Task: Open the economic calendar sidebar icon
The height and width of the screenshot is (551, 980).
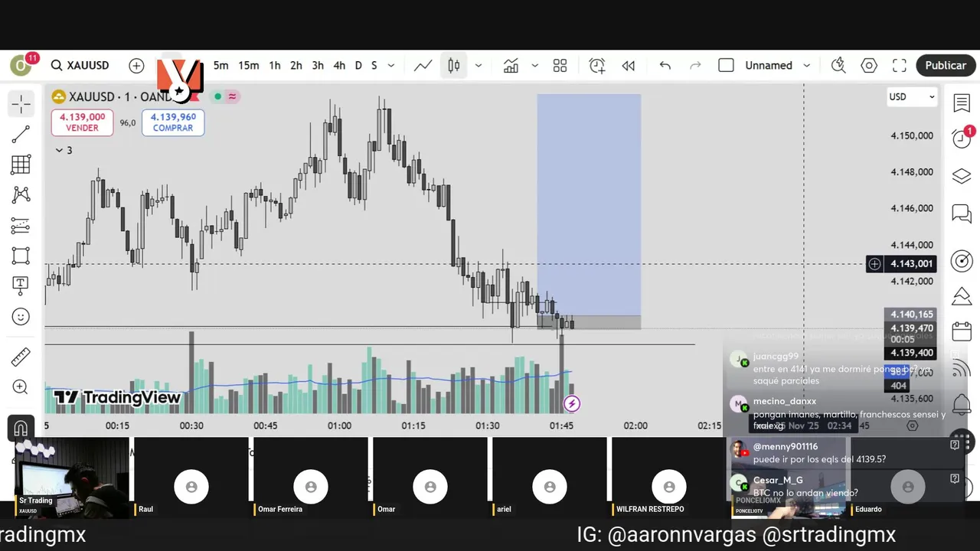Action: (962, 331)
